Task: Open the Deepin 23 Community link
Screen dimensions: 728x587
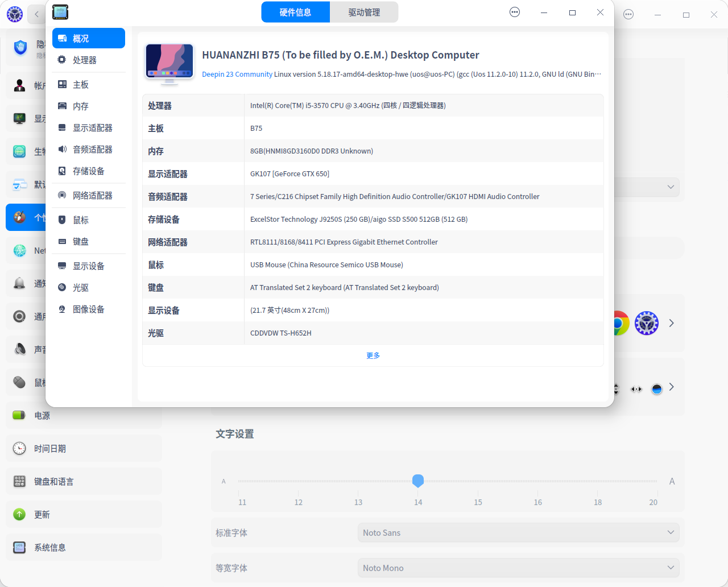Action: click(x=237, y=74)
